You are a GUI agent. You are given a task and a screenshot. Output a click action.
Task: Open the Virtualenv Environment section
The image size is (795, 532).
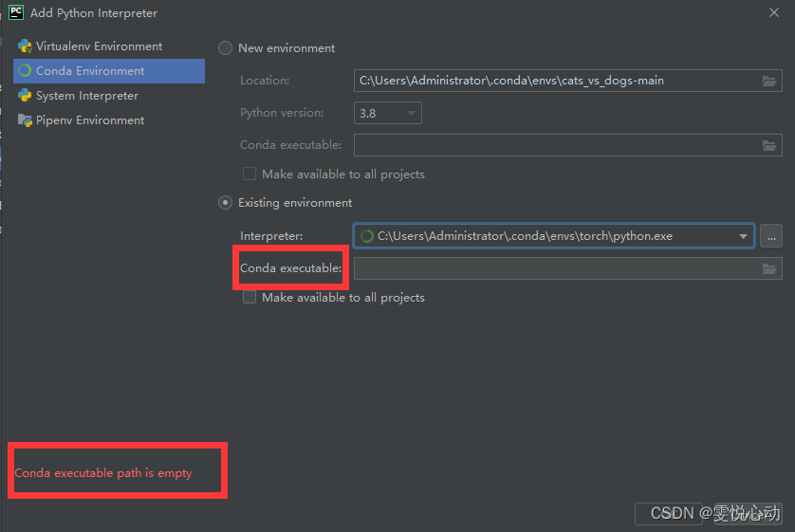[x=109, y=46]
